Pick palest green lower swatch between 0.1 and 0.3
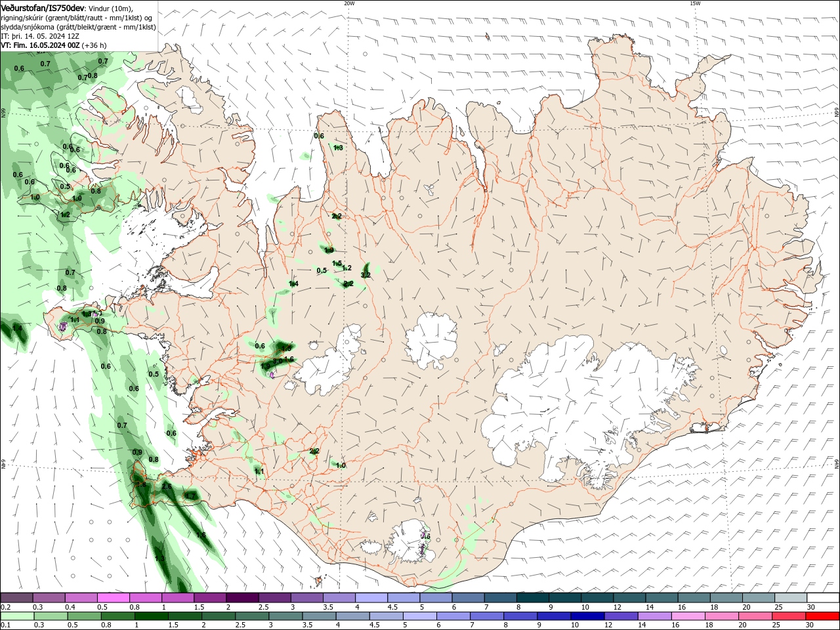Viewport: 840px width, 630px height. pyautogui.click(x=17, y=616)
